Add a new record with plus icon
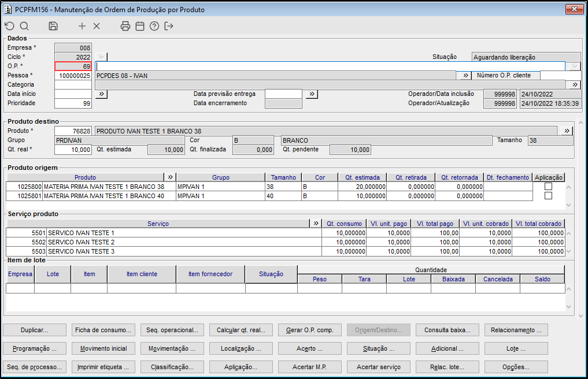Image resolution: width=588 pixels, height=379 pixels. tap(82, 26)
